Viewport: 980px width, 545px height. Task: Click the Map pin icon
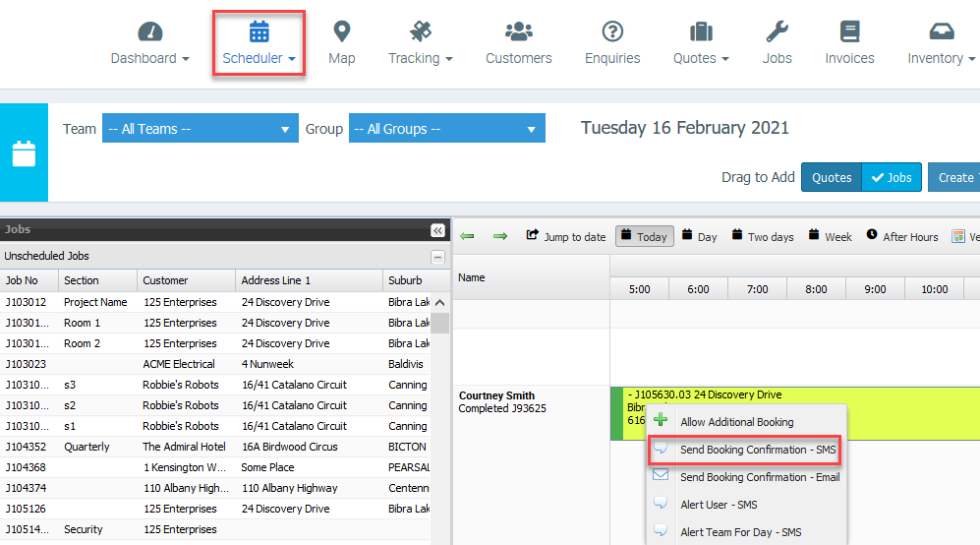click(341, 32)
